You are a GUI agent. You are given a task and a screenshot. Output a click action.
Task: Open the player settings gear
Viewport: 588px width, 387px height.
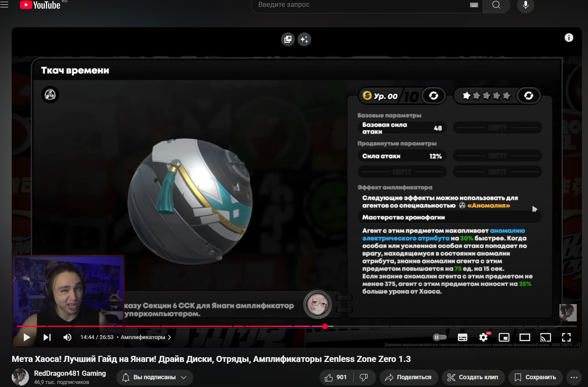[x=483, y=337]
